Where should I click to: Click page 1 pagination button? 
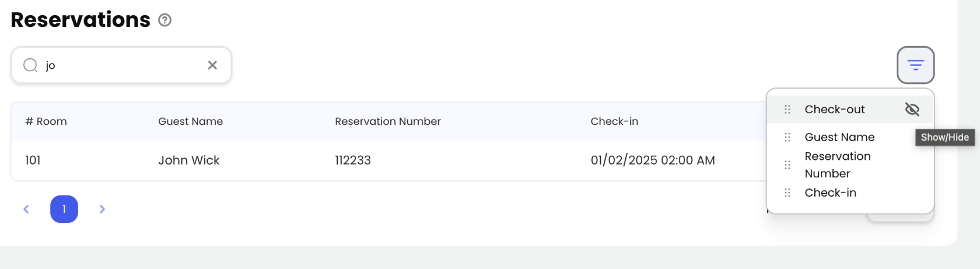(x=64, y=209)
